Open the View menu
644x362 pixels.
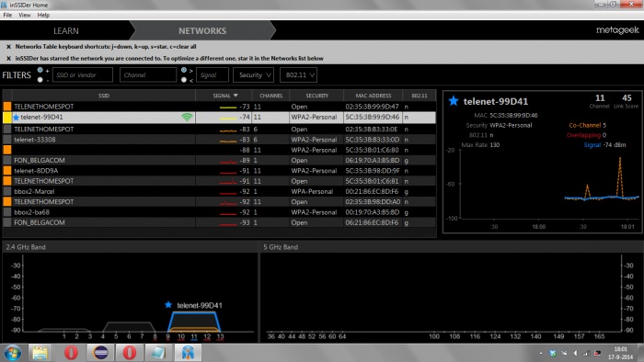[24, 16]
